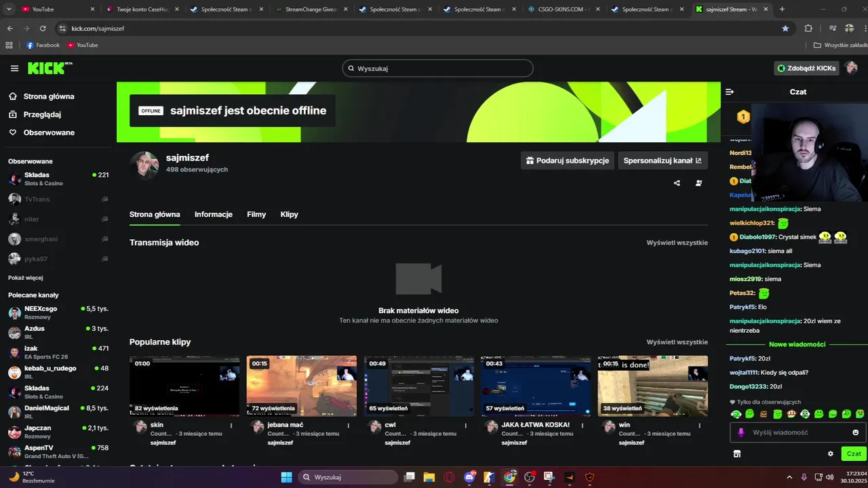Image resolution: width=868 pixels, height=488 pixels.
Task: Insert the brown angry-face emote
Action: coord(764,414)
